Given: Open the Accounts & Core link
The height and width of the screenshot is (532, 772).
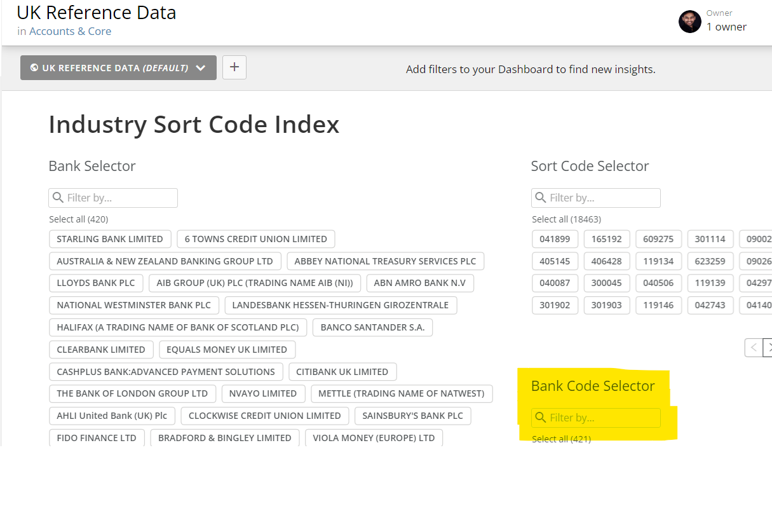Looking at the screenshot, I should [x=70, y=31].
